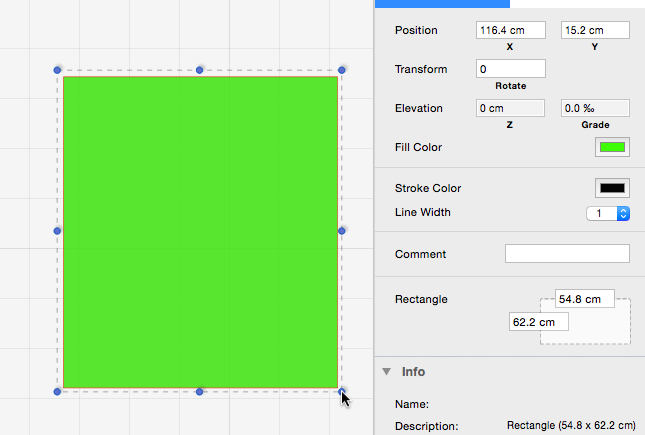Collapse the Info section disclosure triangle
Image resolution: width=645 pixels, height=435 pixels.
pyautogui.click(x=386, y=372)
